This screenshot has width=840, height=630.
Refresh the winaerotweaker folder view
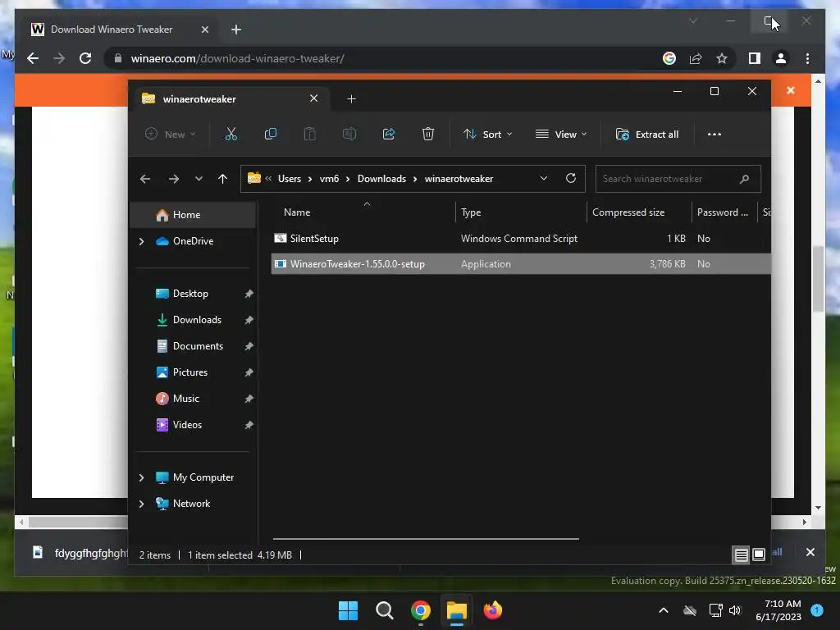[x=571, y=178]
